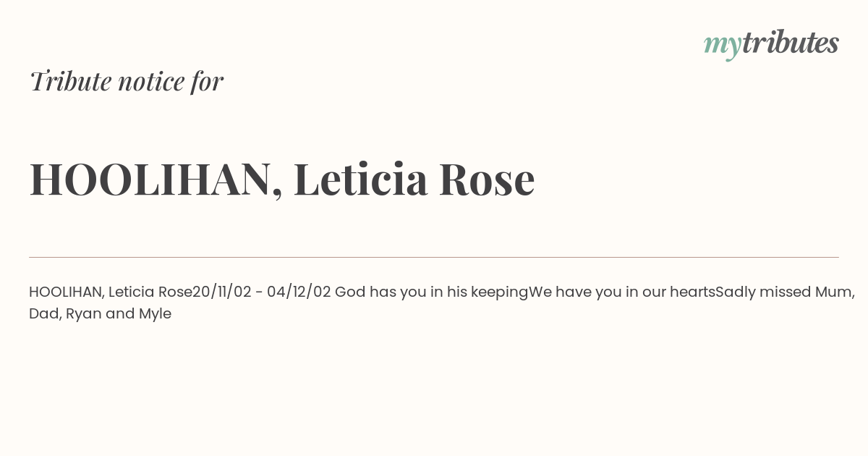Image resolution: width=868 pixels, height=456 pixels.
Task: Click the birth date 20/11/02
Action: point(222,292)
